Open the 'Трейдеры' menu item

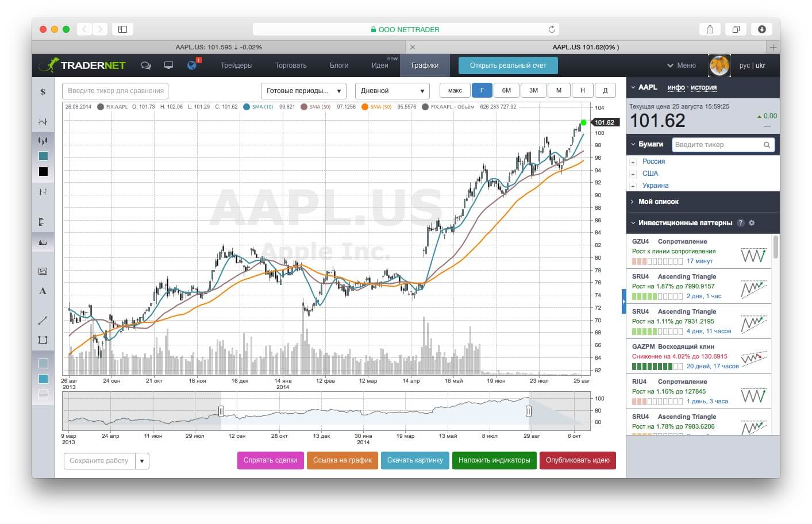click(236, 65)
